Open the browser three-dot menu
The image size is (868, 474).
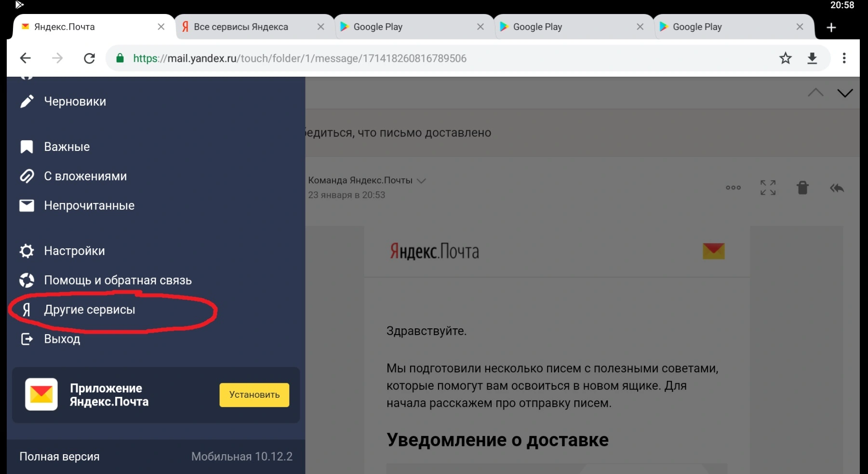coord(844,58)
